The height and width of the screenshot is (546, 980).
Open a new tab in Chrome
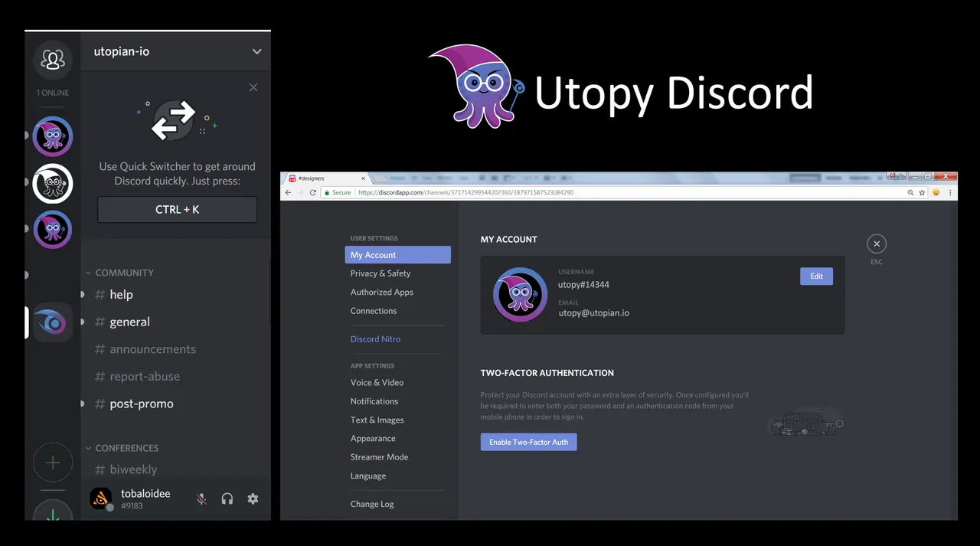pos(381,179)
